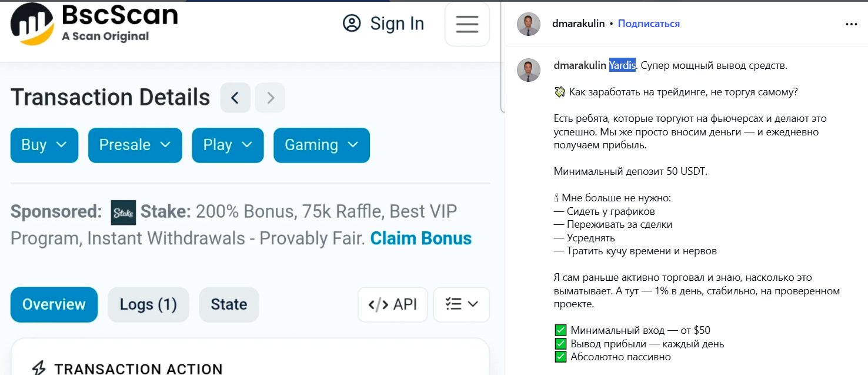Expand the Presale dropdown

click(x=135, y=145)
